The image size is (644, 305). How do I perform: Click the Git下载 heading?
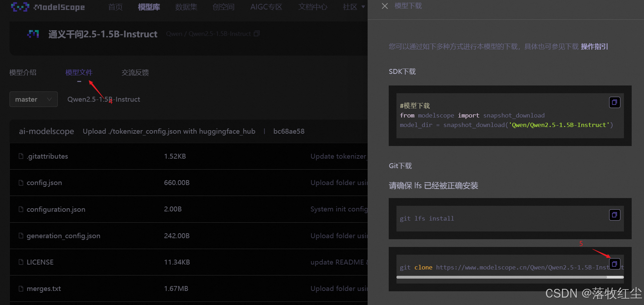(400, 166)
